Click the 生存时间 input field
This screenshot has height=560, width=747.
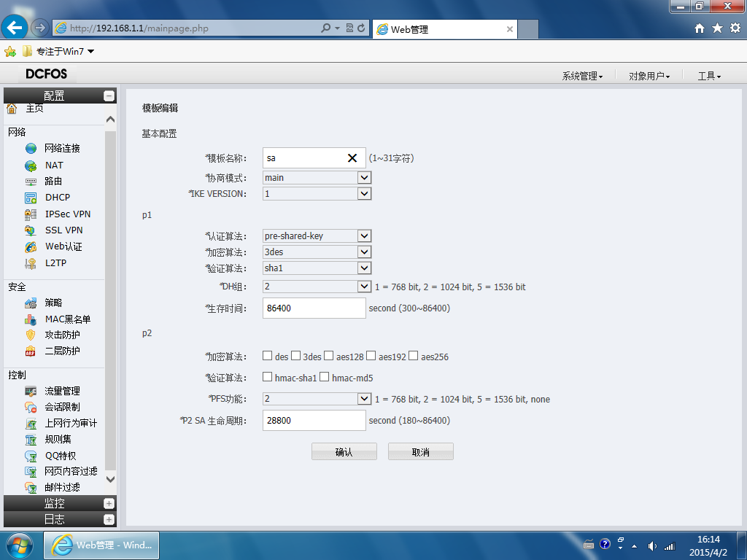[x=314, y=308]
